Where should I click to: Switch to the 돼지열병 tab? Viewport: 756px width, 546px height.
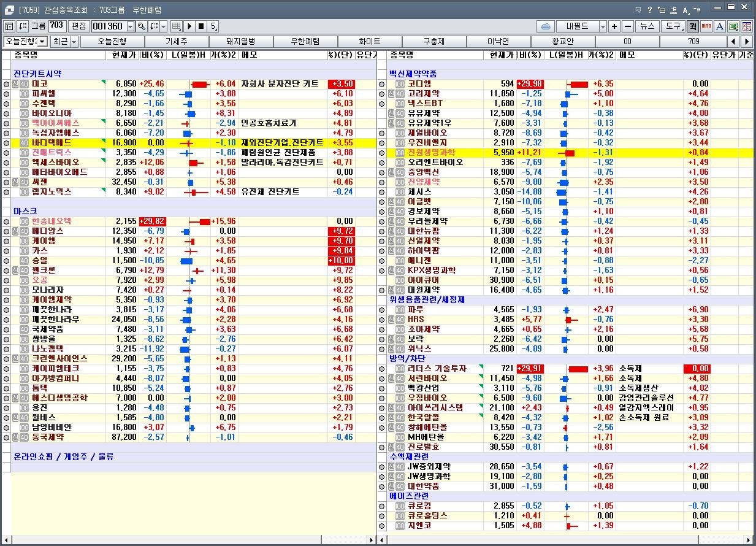pyautogui.click(x=241, y=41)
